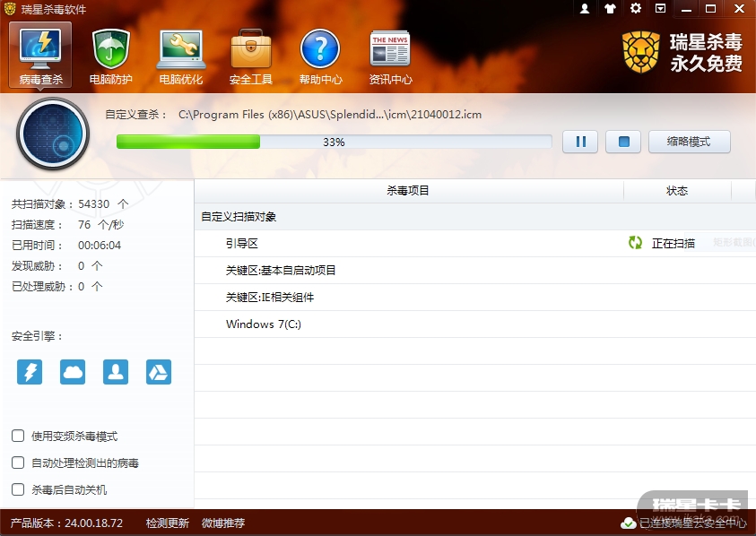Click 检测更新 check for updates link
756x536 pixels.
(x=168, y=523)
